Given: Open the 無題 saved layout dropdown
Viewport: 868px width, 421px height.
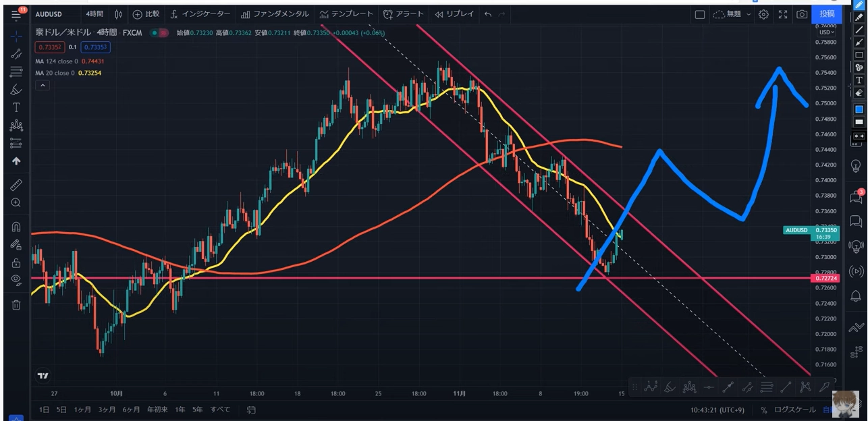Looking at the screenshot, I should 733,14.
